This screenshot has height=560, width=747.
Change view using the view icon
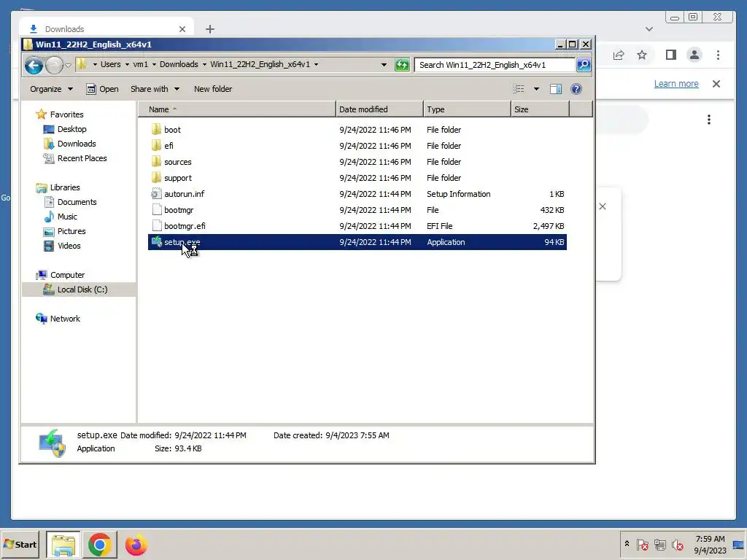(519, 89)
